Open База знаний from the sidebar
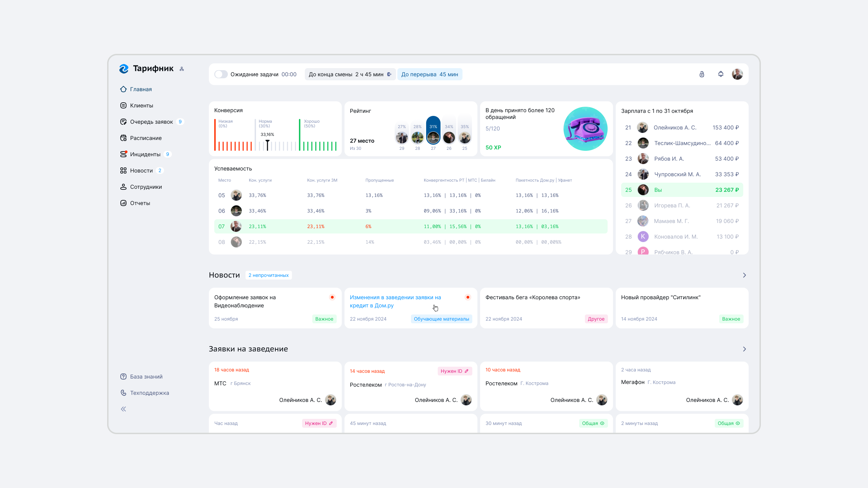 [x=146, y=377]
